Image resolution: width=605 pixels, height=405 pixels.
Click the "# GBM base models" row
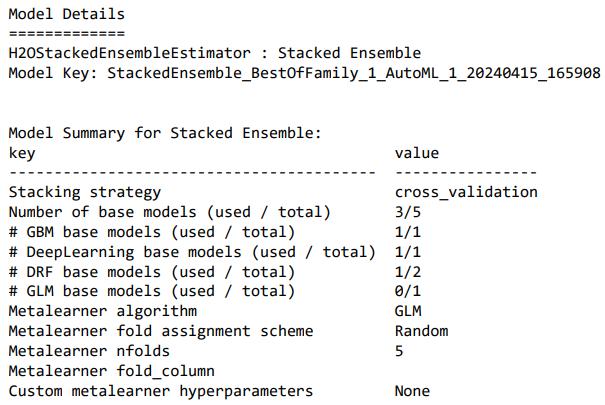tap(152, 232)
